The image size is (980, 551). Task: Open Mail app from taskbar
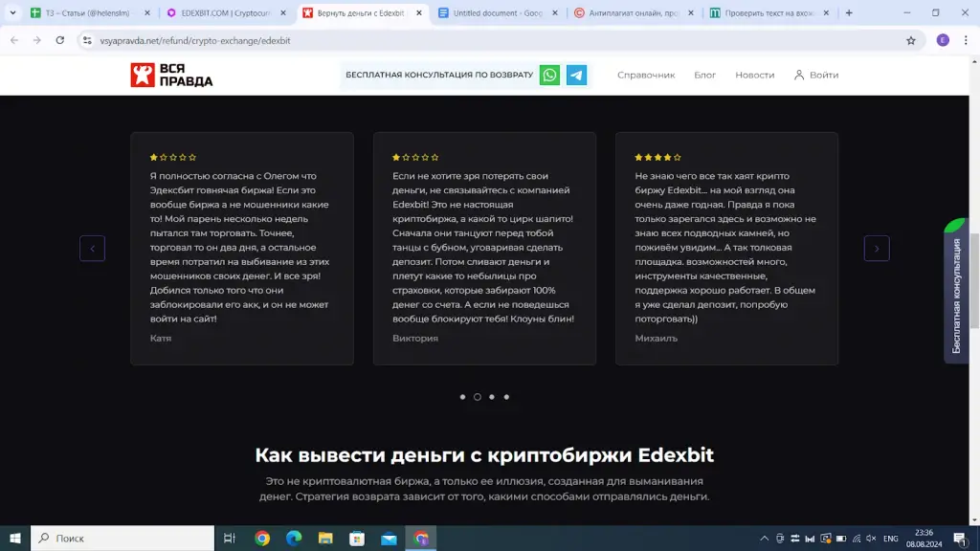click(x=389, y=538)
